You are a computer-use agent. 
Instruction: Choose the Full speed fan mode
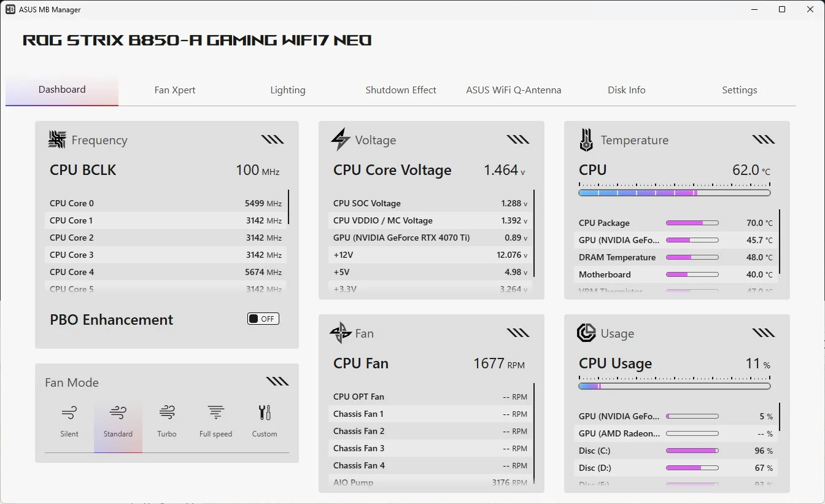point(215,421)
